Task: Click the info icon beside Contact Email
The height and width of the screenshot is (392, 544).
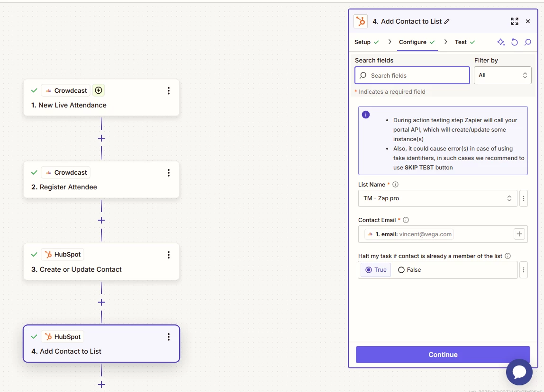Action: [x=406, y=220]
